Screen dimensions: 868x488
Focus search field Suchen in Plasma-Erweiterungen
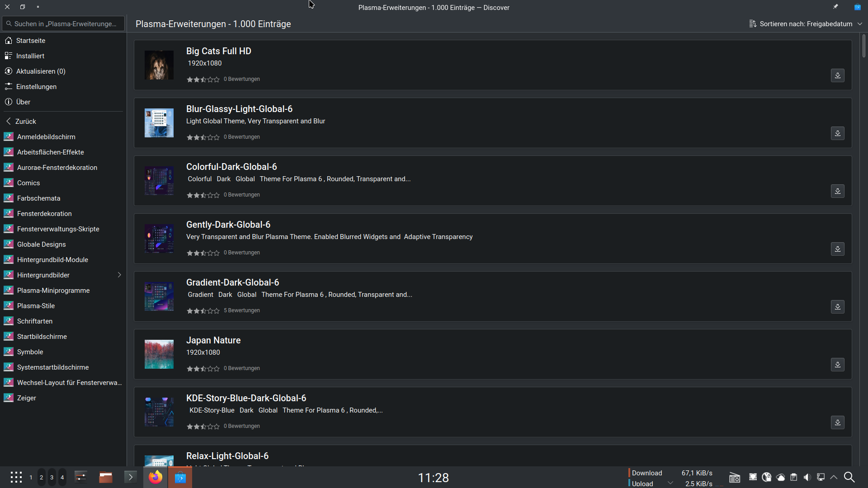[63, 24]
